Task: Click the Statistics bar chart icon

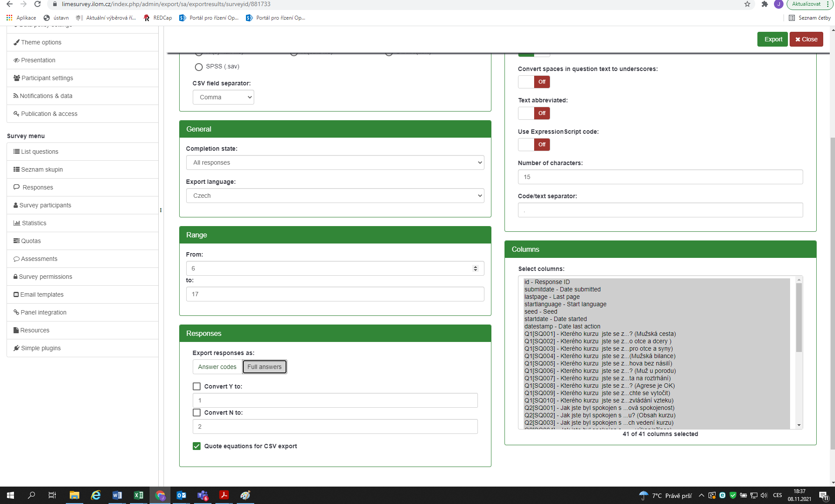Action: click(x=17, y=223)
